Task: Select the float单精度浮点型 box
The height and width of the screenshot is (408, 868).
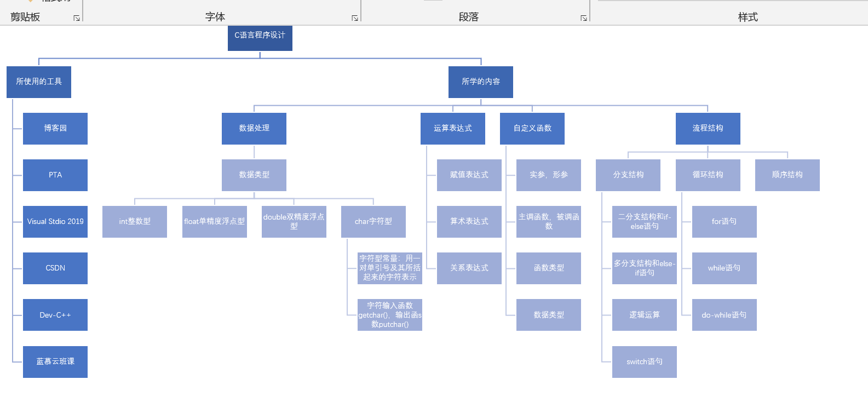Action: tap(215, 222)
